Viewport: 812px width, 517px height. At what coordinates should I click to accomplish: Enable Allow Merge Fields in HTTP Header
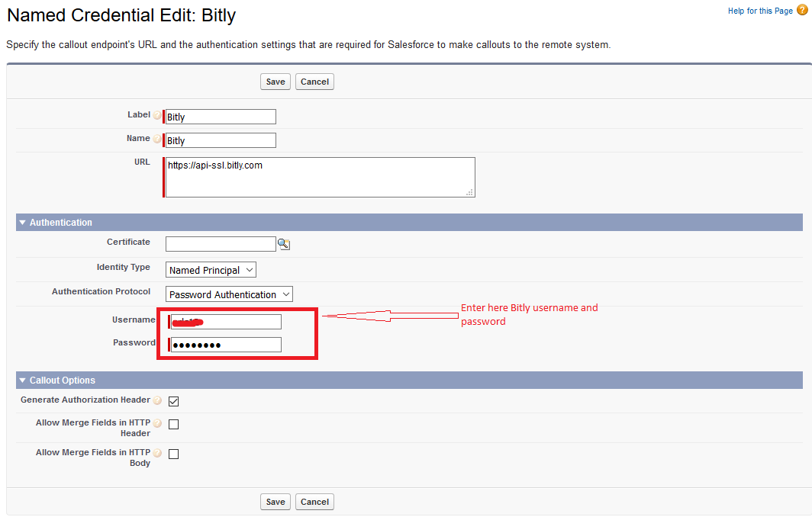point(173,424)
